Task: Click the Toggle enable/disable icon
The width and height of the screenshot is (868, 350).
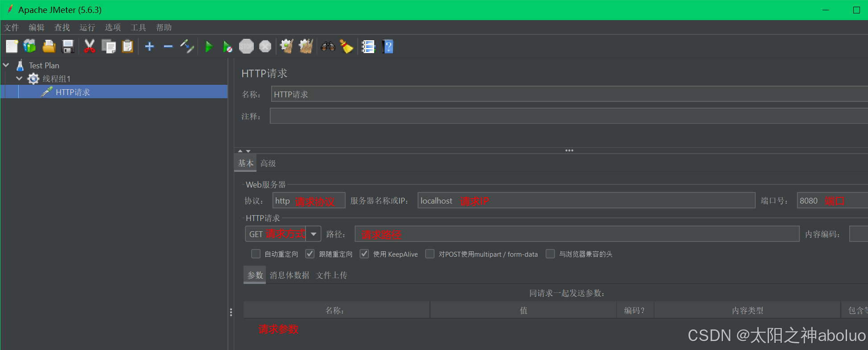Action: [187, 46]
